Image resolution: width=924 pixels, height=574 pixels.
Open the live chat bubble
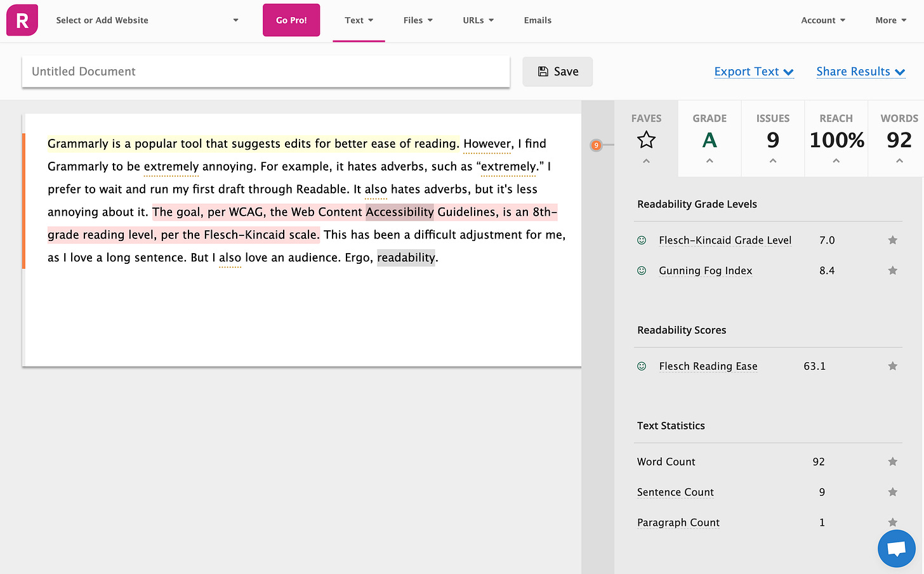point(896,549)
